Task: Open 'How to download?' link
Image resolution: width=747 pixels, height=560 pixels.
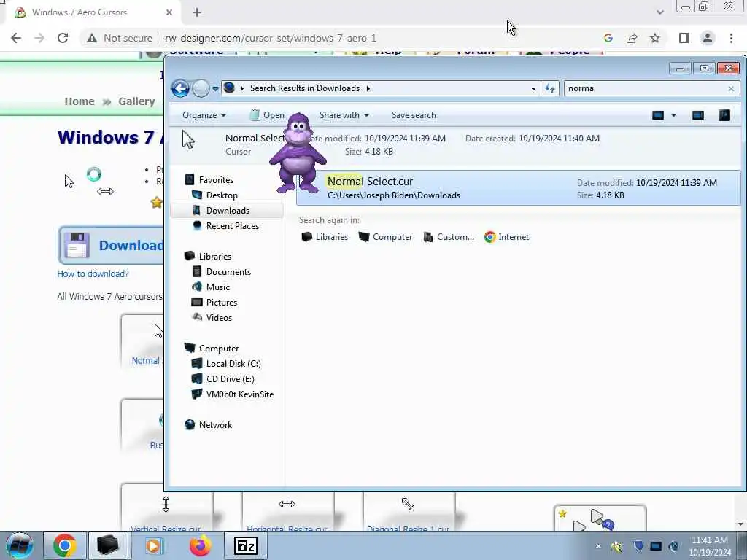Action: [93, 274]
